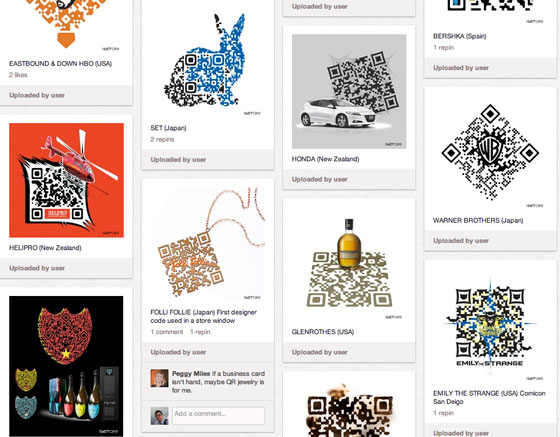Click 'Uploaded by user' under Warner Brothers
Image resolution: width=560 pixels, height=437 pixels.
click(x=461, y=241)
